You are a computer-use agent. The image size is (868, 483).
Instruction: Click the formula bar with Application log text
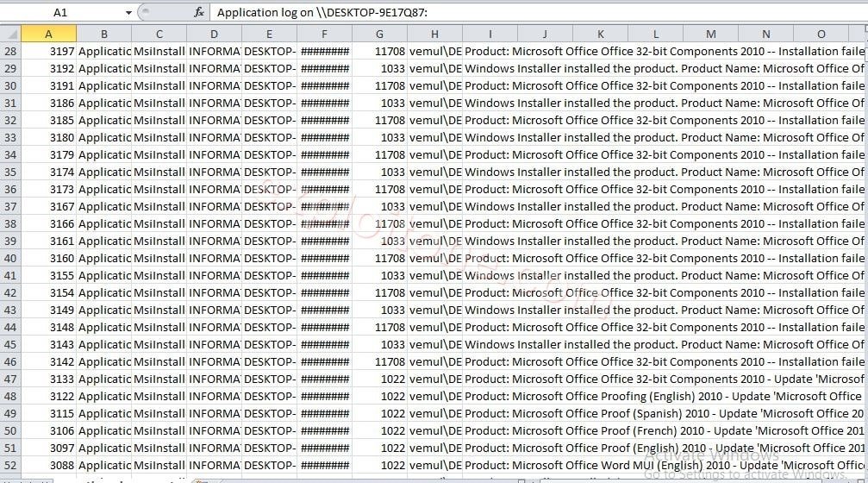(537, 12)
